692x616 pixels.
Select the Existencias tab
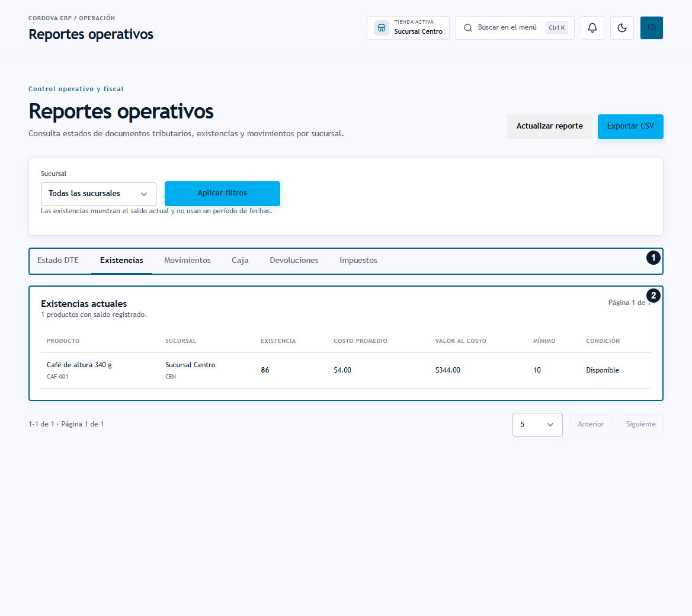[x=121, y=261]
